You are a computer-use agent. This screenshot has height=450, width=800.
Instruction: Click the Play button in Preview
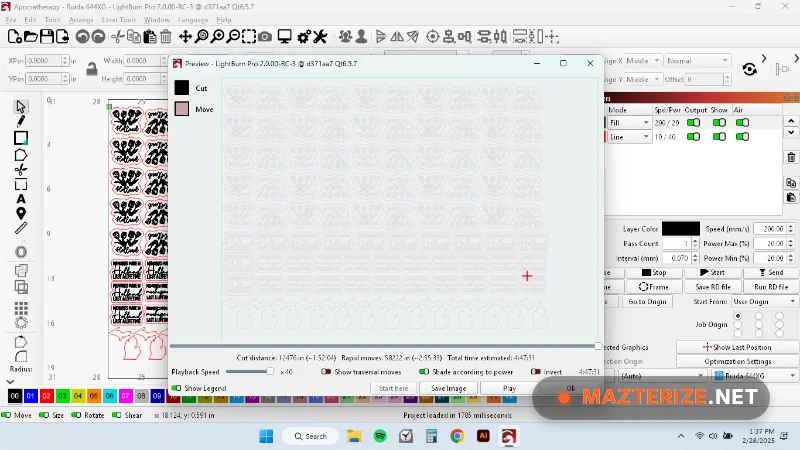click(x=509, y=388)
